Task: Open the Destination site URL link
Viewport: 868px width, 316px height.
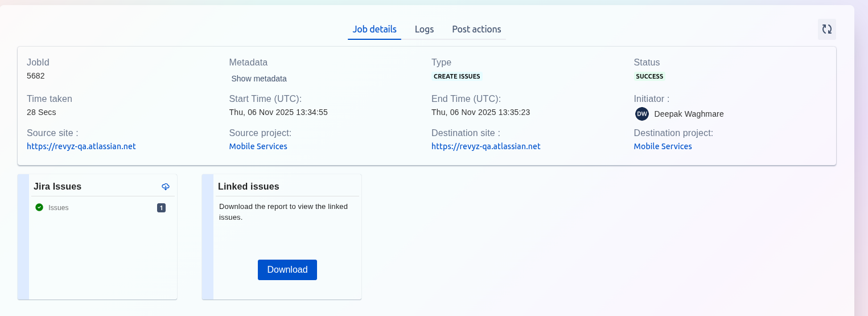Action: point(486,146)
